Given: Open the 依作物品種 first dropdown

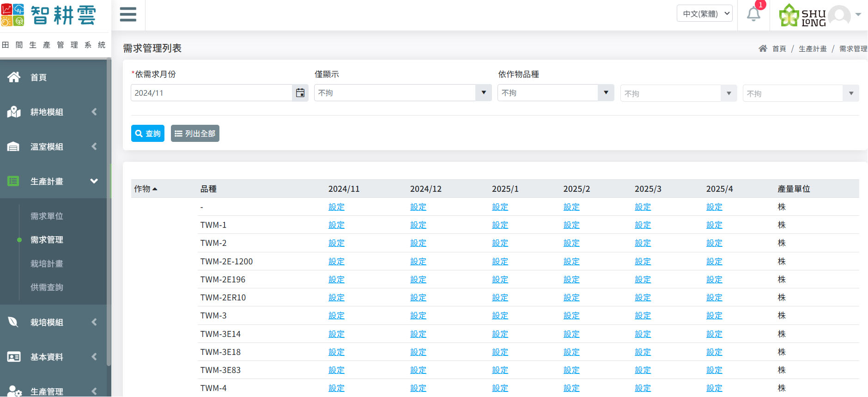Looking at the screenshot, I should tap(555, 93).
